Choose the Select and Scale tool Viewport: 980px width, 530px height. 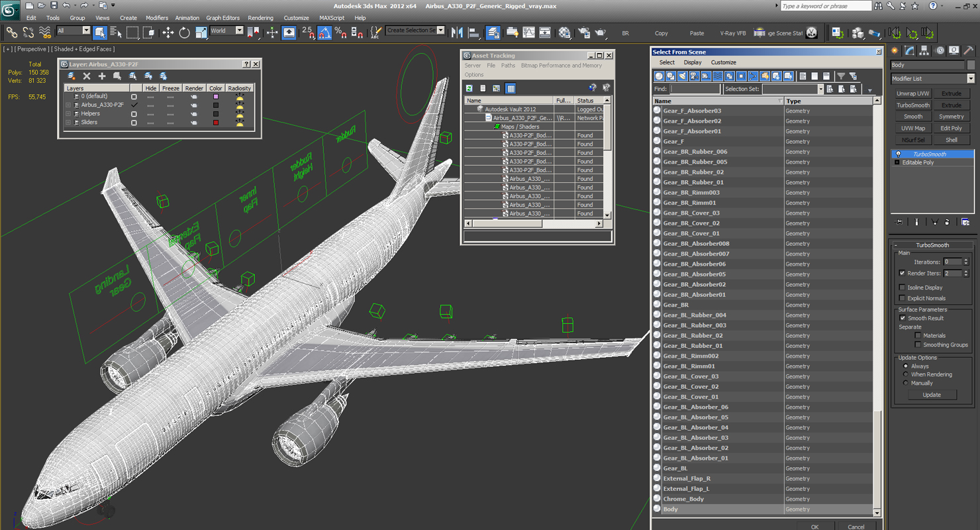[x=201, y=32]
